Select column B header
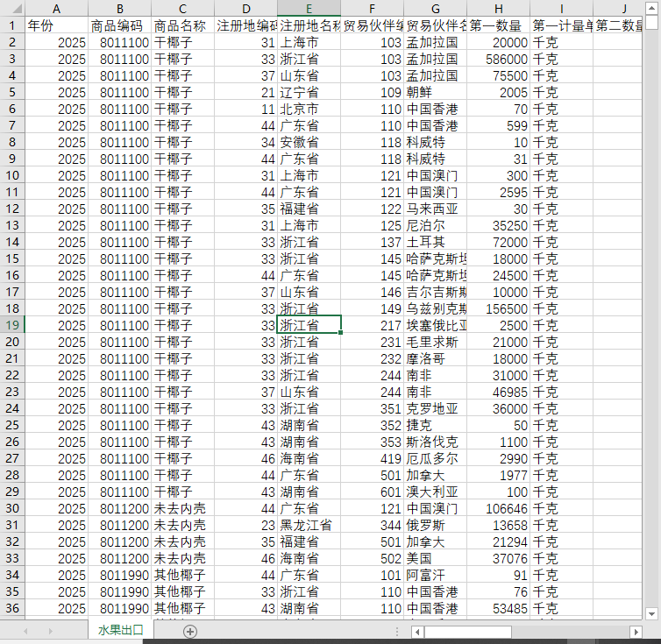The height and width of the screenshot is (644, 661). click(120, 9)
